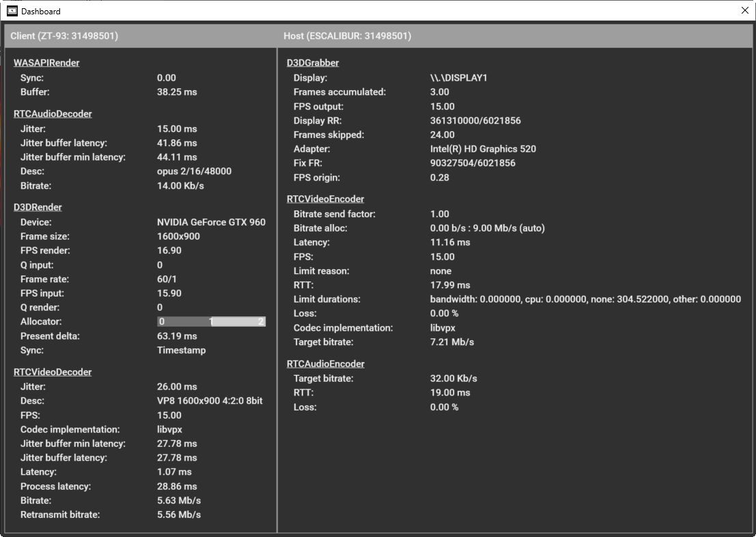Select the D3DRender section heading
Image resolution: width=756 pixels, height=537 pixels.
pos(38,207)
